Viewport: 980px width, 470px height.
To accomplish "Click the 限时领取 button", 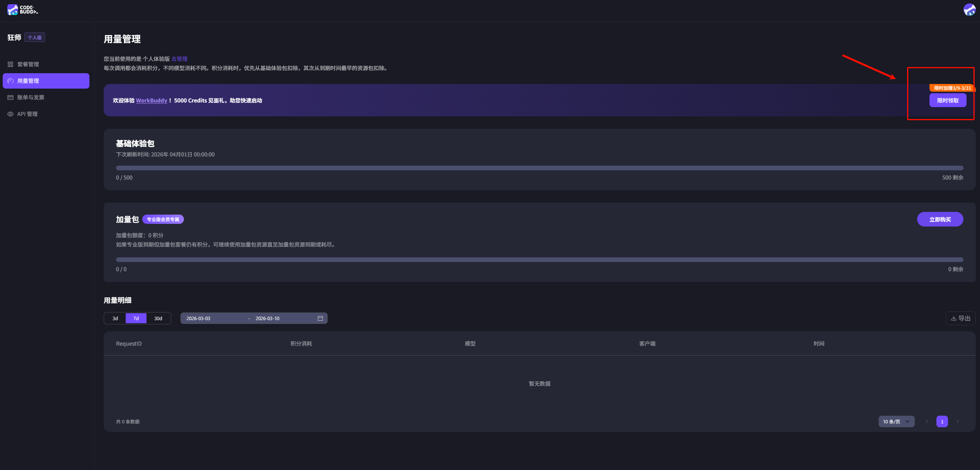I will point(948,101).
